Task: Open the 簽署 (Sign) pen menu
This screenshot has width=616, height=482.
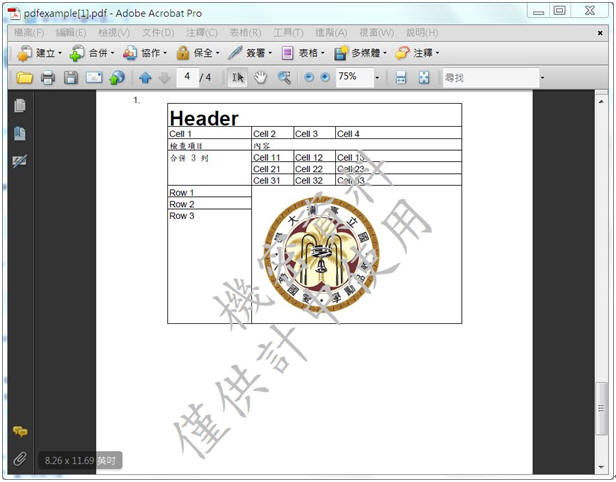Action: coord(250,53)
